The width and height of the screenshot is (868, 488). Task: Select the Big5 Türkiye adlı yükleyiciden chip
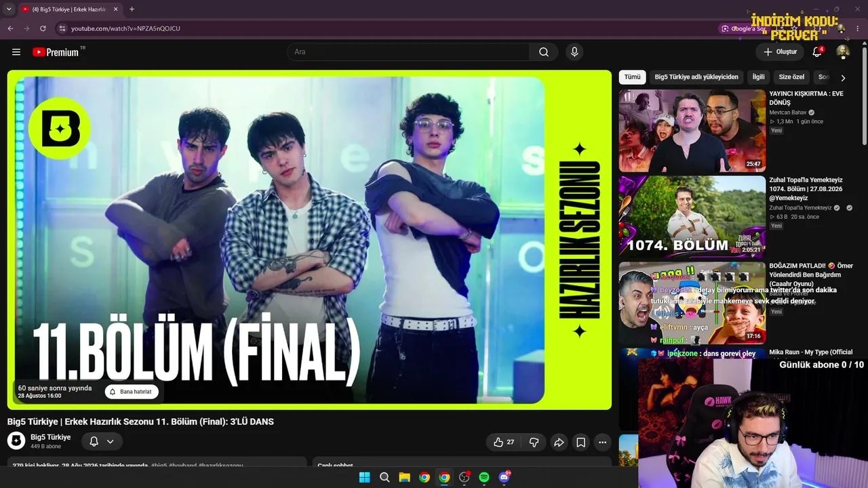(x=696, y=77)
